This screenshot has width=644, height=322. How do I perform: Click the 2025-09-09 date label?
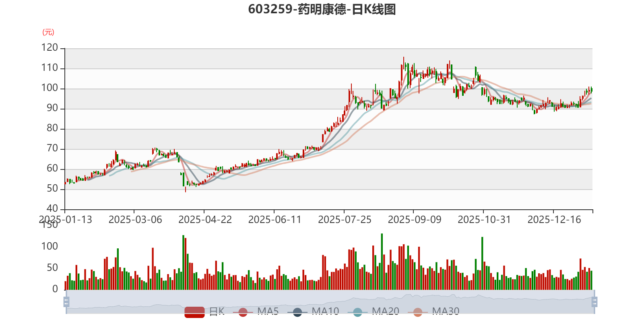[415, 219]
